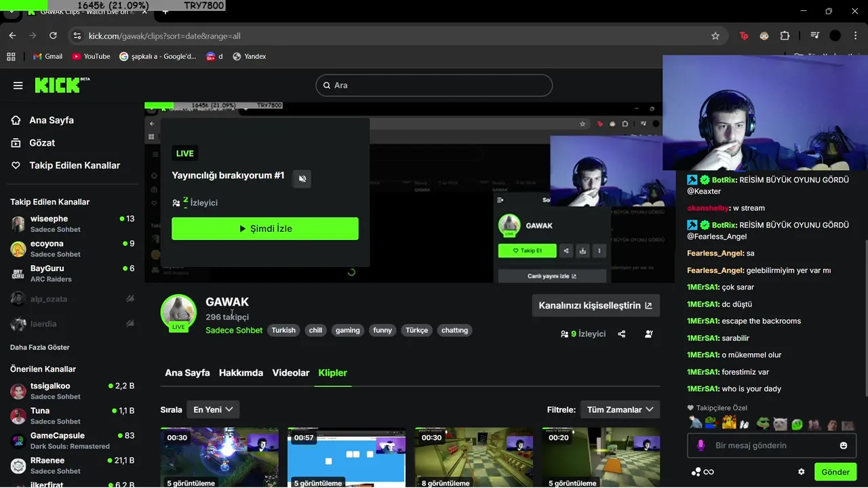
Task: Insert the fire emote from emote row
Action: coord(729,424)
